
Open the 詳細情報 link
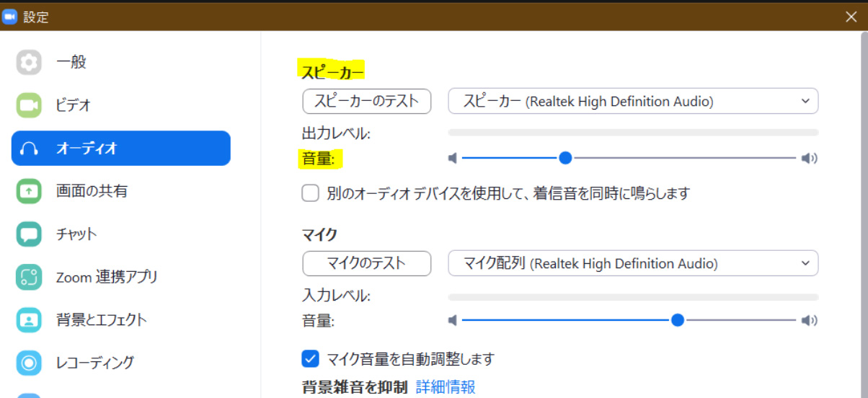coord(446,387)
